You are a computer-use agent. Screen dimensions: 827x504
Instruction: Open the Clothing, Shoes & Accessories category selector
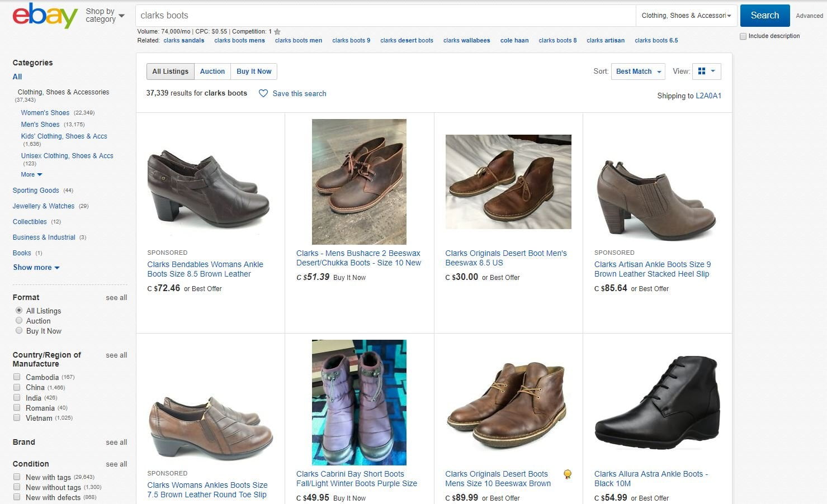point(686,16)
